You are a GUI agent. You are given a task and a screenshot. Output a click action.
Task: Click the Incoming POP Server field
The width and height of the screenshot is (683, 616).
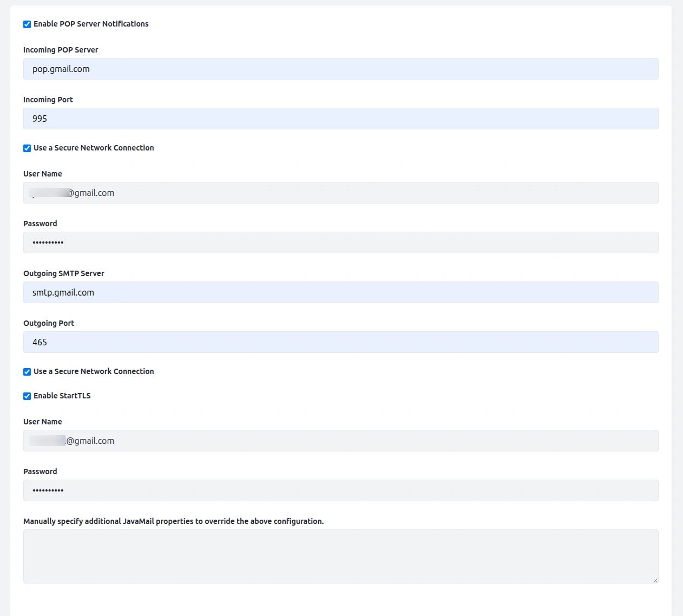[341, 69]
